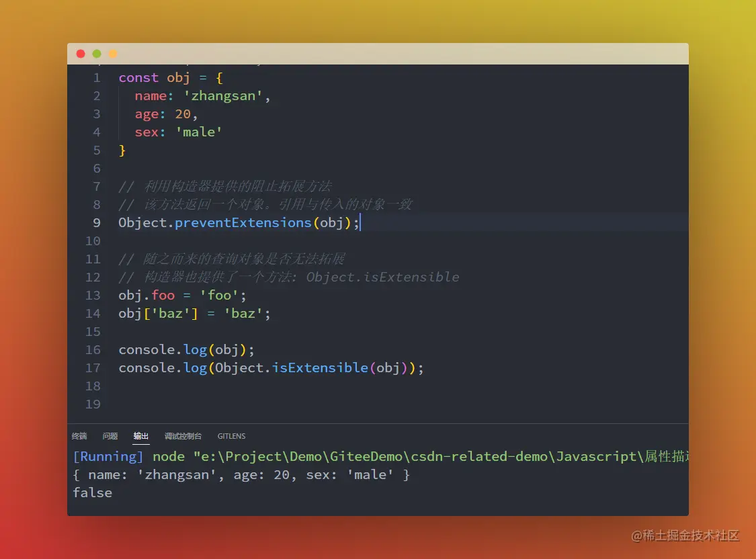Click line number 9 in gutter
Image resolution: width=756 pixels, height=559 pixels.
tap(97, 222)
